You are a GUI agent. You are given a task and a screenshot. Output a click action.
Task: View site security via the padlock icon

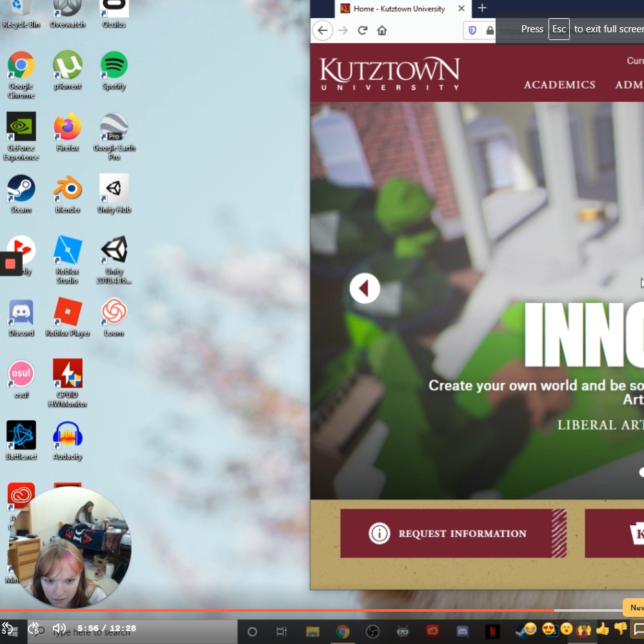pos(490,30)
